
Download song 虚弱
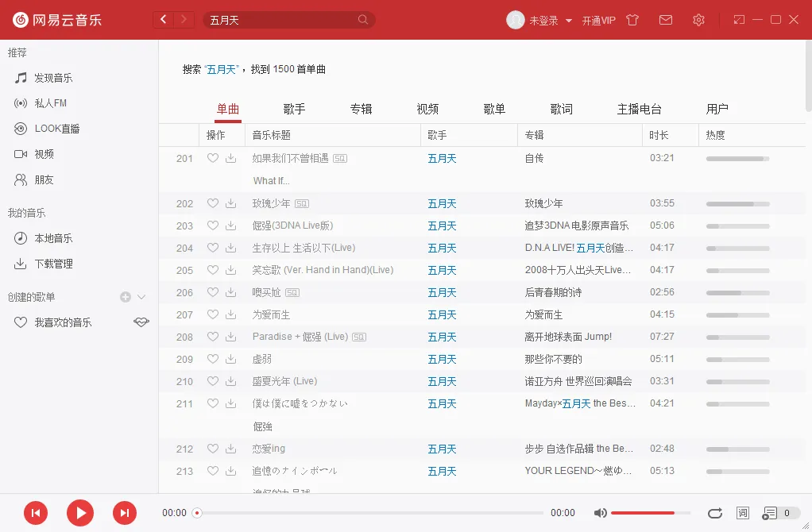231,359
